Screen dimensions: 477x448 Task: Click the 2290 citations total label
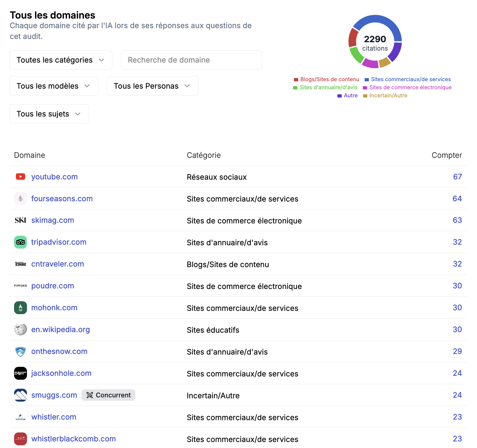pos(375,43)
